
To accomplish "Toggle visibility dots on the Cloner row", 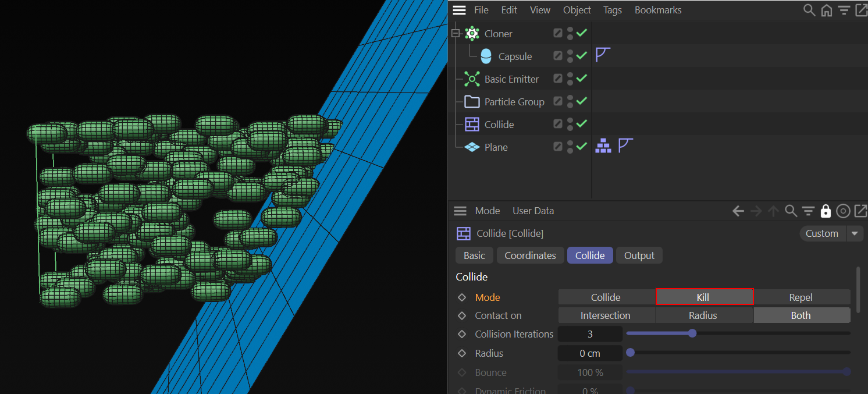I will (570, 34).
